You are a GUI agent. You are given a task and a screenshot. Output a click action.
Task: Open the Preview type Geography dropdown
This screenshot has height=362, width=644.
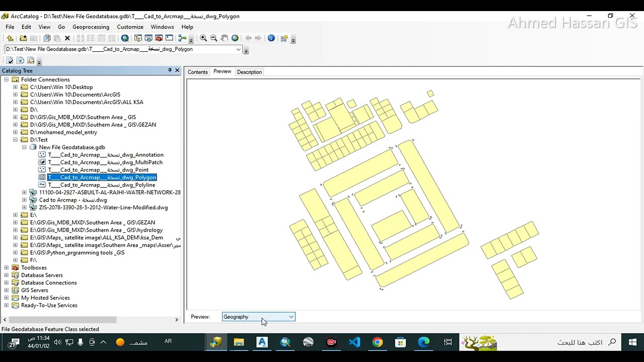point(259,317)
